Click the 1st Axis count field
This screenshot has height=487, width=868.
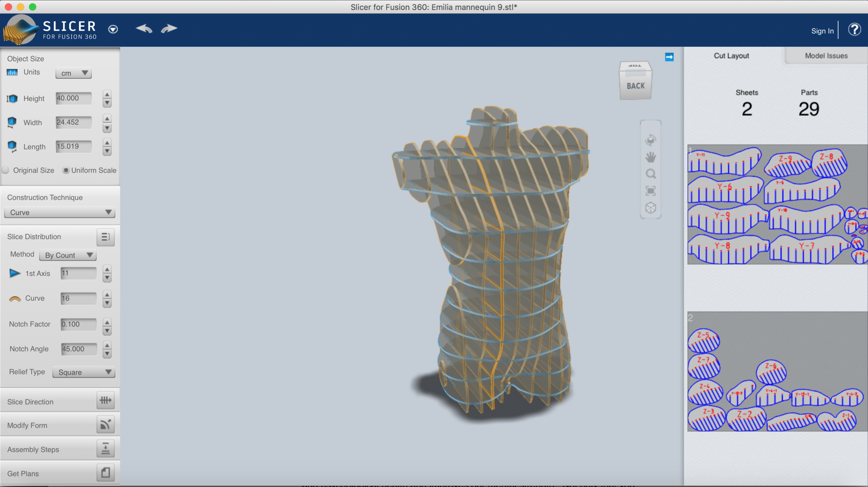coord(78,273)
